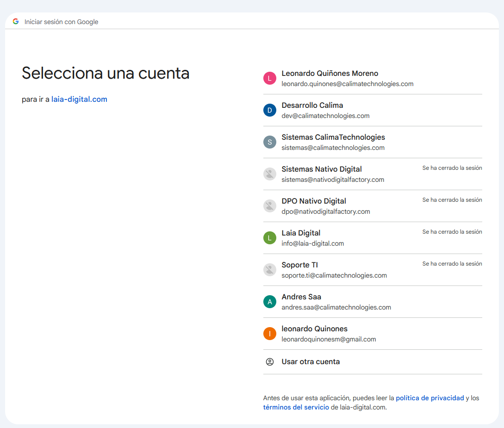Select Usar otra cuenta option
This screenshot has height=428, width=504.
click(x=311, y=362)
